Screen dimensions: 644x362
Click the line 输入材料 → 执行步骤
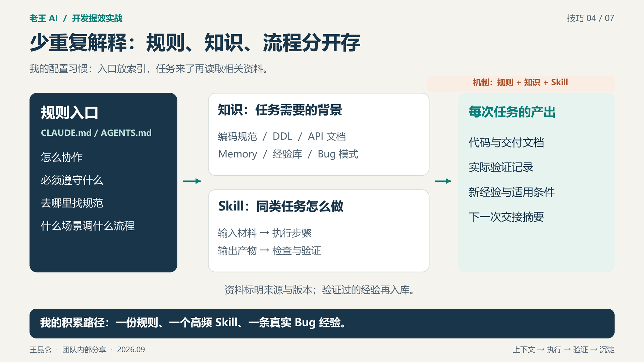pyautogui.click(x=265, y=233)
